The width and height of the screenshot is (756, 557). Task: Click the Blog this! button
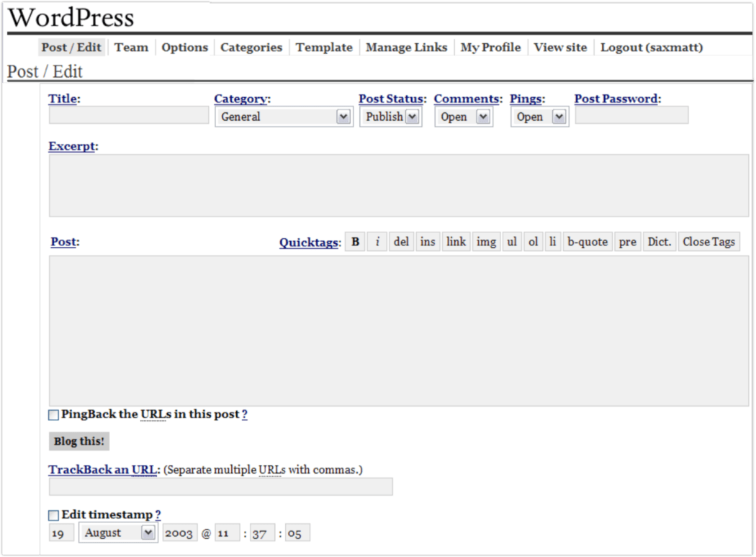coord(79,441)
